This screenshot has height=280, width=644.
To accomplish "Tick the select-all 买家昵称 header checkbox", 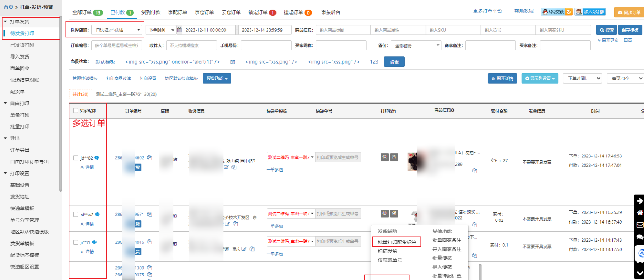I will [76, 111].
